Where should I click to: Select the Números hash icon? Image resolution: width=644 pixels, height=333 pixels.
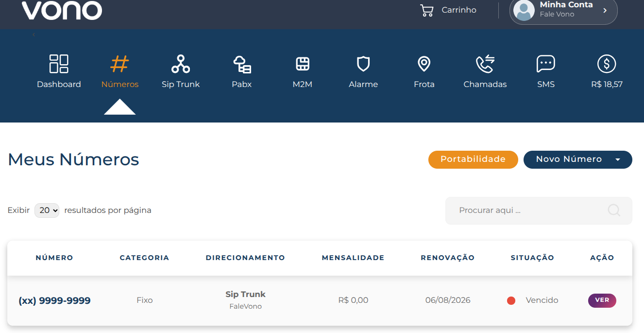120,64
